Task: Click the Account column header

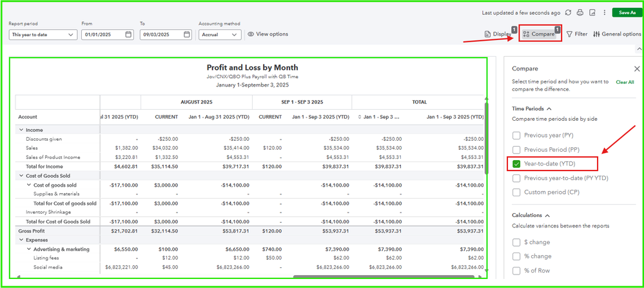Action: coord(28,118)
